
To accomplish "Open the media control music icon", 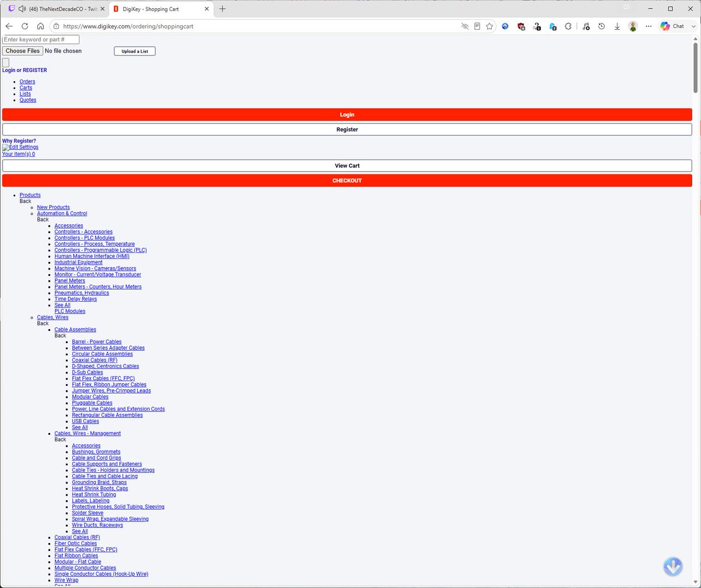I will click(586, 26).
